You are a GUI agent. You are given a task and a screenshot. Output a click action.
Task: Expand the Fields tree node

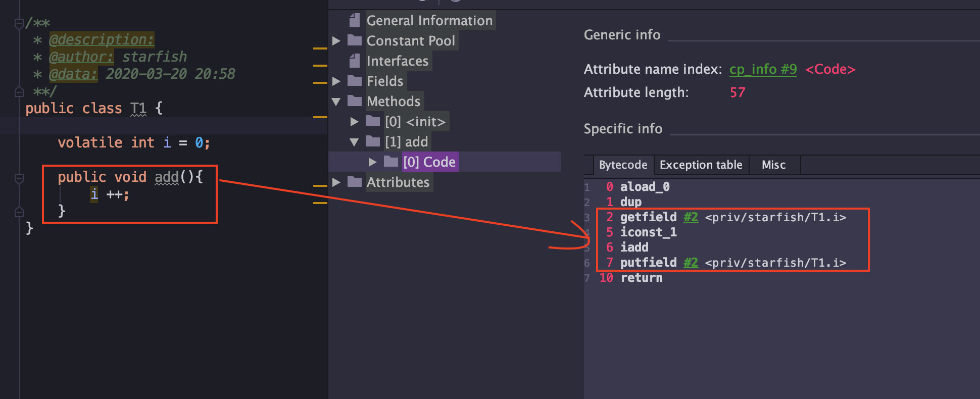pyautogui.click(x=336, y=81)
